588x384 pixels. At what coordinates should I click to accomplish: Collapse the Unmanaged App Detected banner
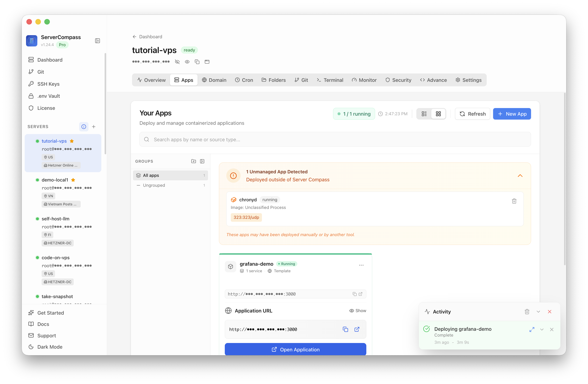coord(520,175)
